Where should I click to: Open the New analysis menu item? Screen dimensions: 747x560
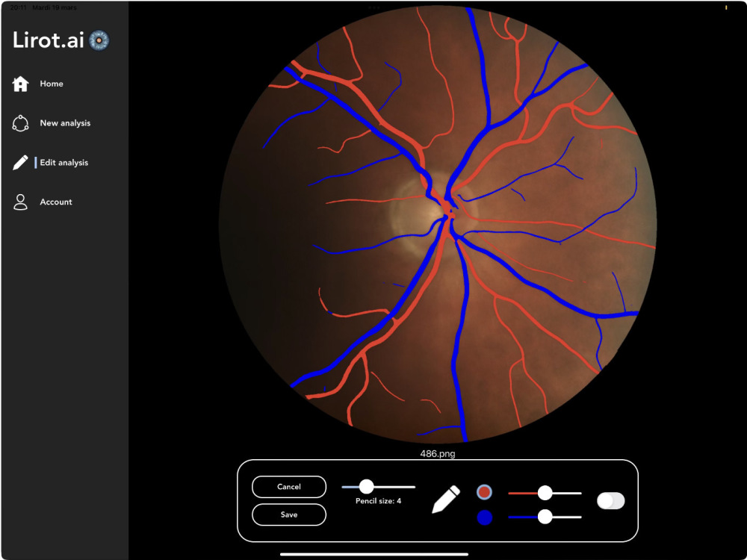coord(65,123)
